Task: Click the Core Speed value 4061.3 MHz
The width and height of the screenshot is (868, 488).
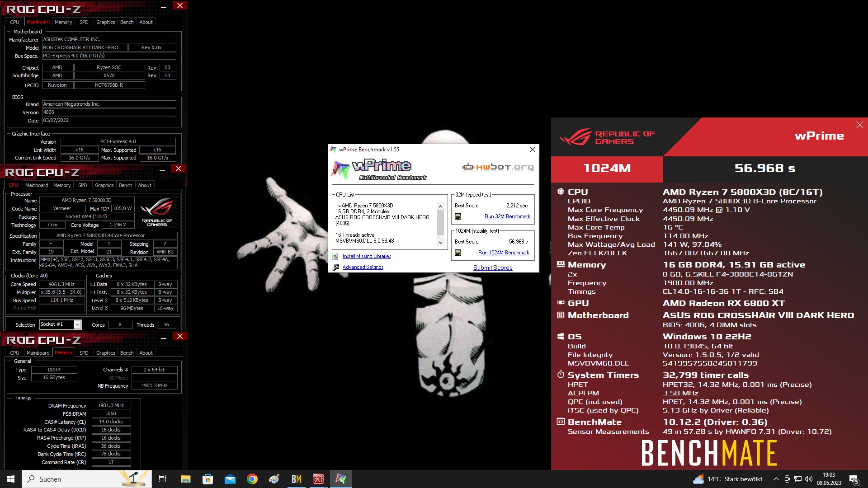Action: [61, 284]
